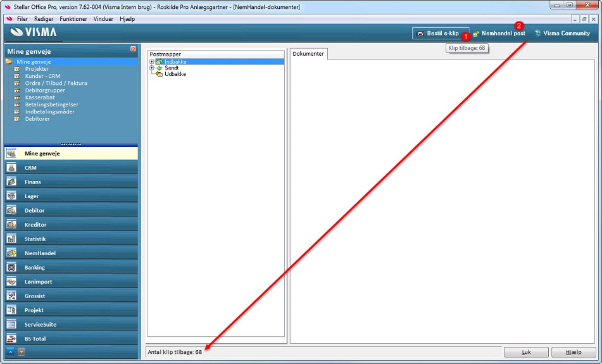Click the Banking module icon

(11, 267)
